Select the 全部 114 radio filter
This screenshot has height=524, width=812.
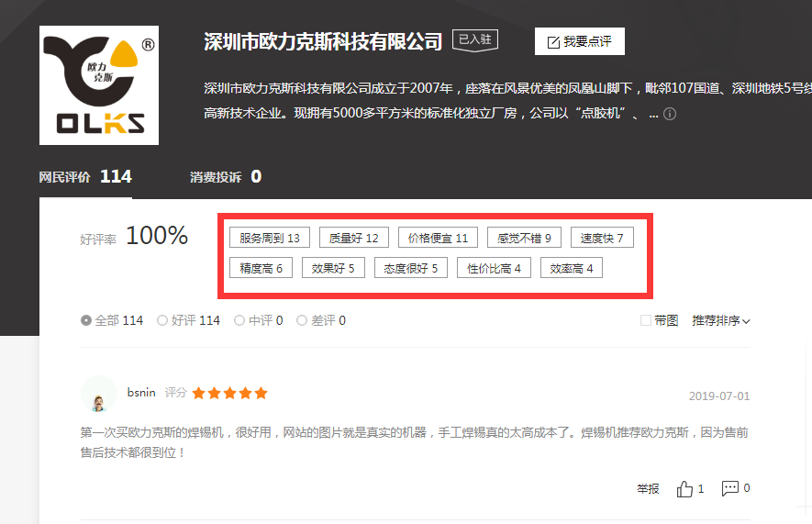click(86, 321)
